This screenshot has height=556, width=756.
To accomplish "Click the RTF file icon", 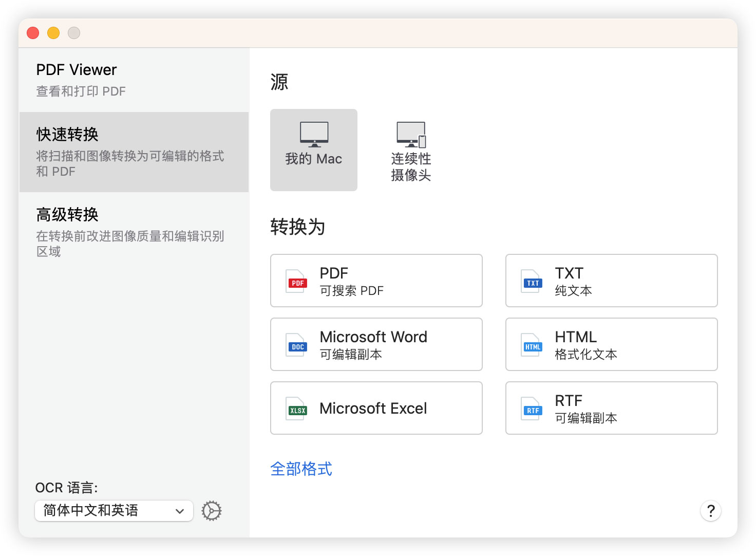I will point(532,409).
